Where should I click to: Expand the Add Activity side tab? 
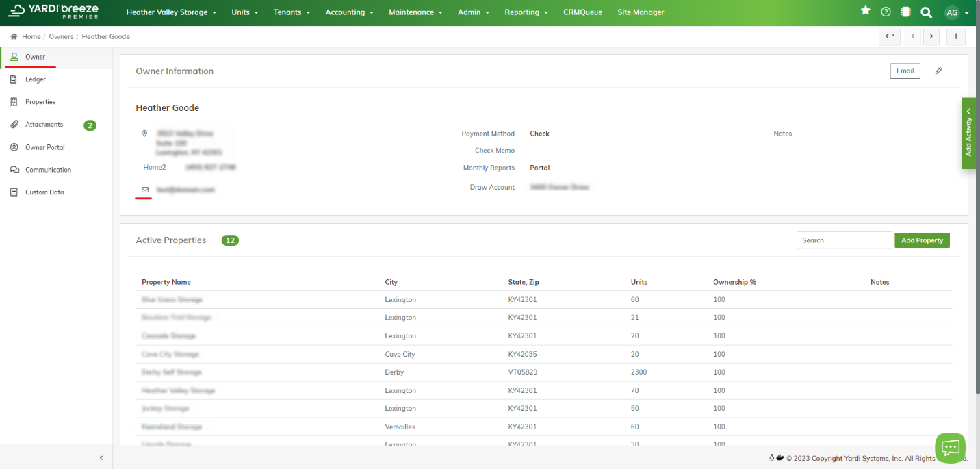(968, 133)
